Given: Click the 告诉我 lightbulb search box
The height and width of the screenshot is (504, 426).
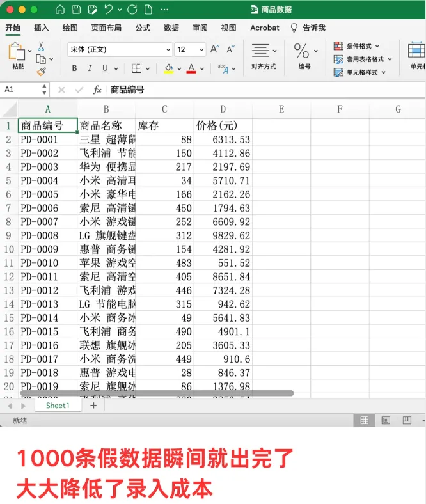Looking at the screenshot, I should [308, 28].
